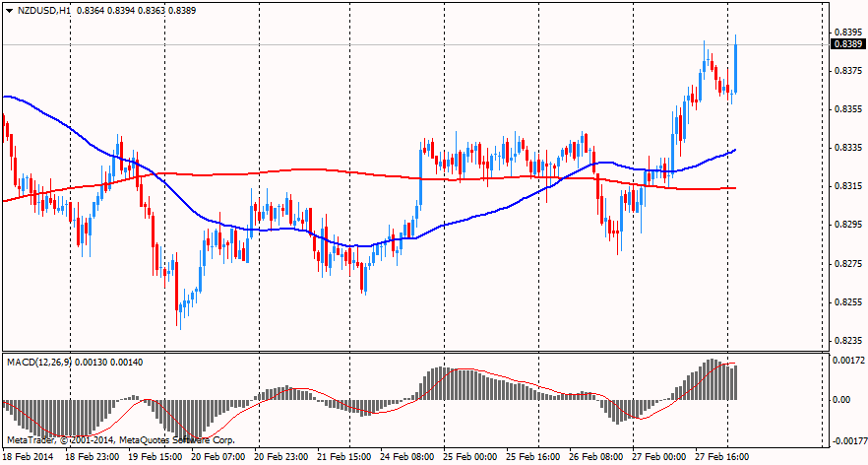Click the 0.8315 price scale label
868x465 pixels.
(847, 186)
